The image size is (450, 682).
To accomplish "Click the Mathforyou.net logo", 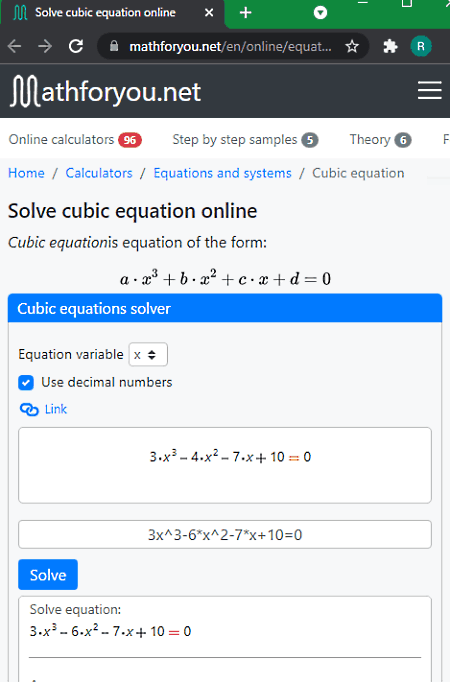I will (x=106, y=91).
